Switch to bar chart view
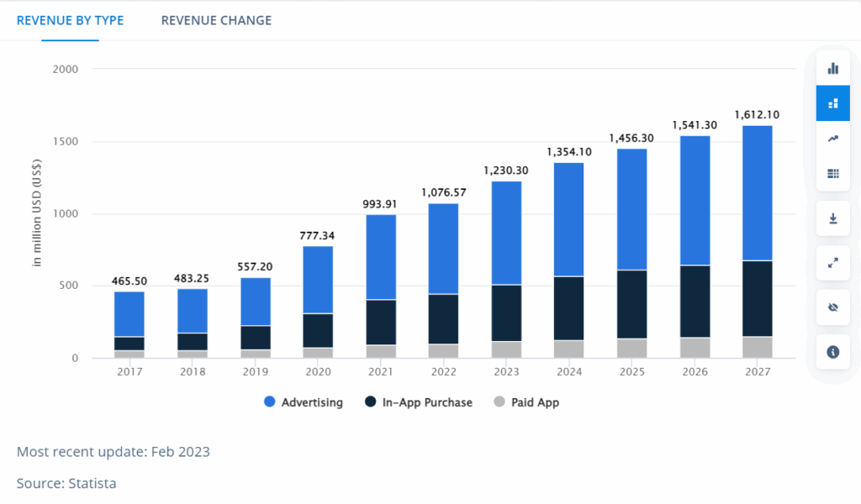Viewport: 861px width, 504px height. (x=832, y=67)
